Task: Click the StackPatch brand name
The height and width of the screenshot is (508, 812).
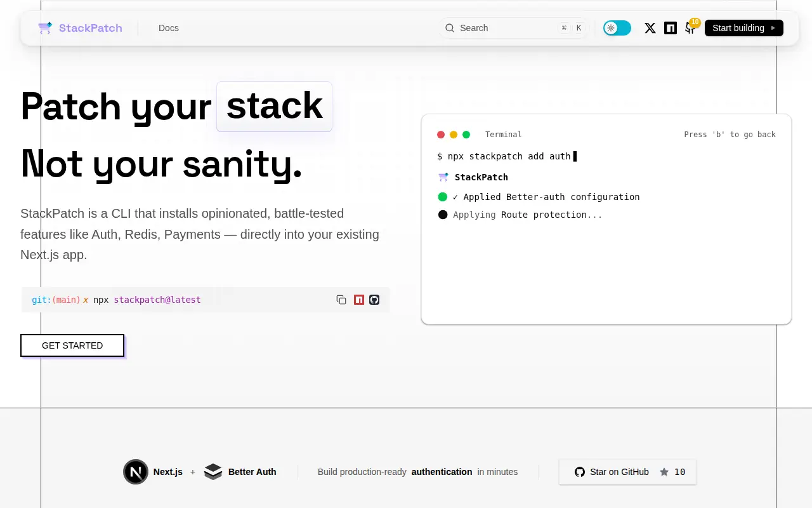Action: [x=91, y=28]
